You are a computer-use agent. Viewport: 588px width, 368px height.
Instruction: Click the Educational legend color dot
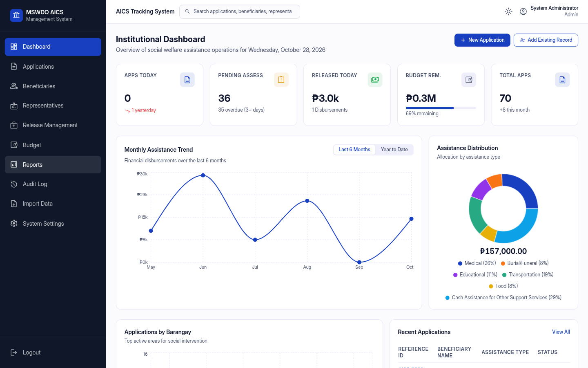pos(455,275)
